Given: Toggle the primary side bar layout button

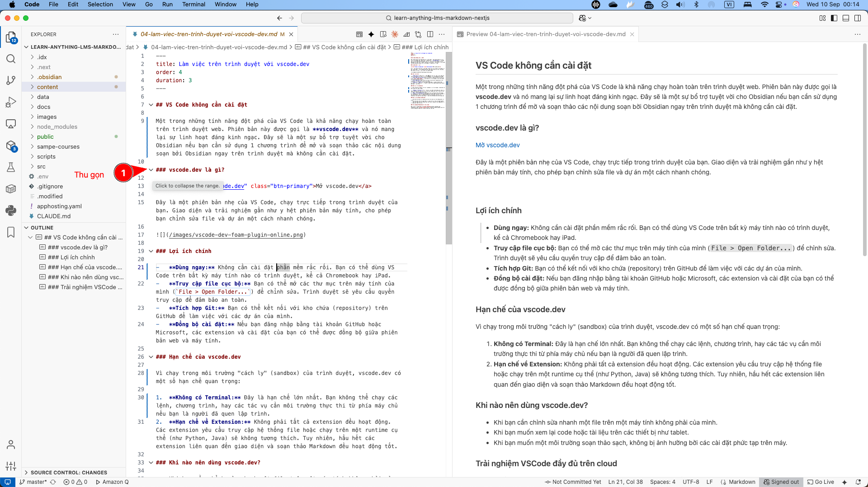Looking at the screenshot, I should click(834, 18).
